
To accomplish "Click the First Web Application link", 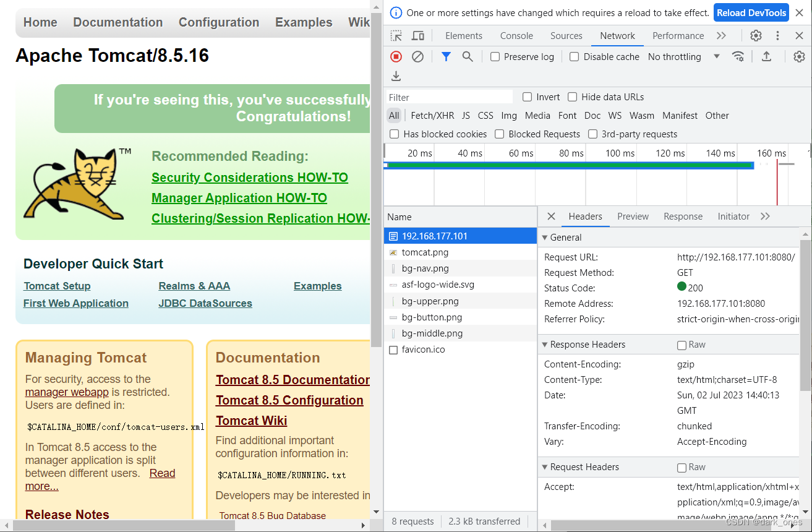I will pos(76,303).
